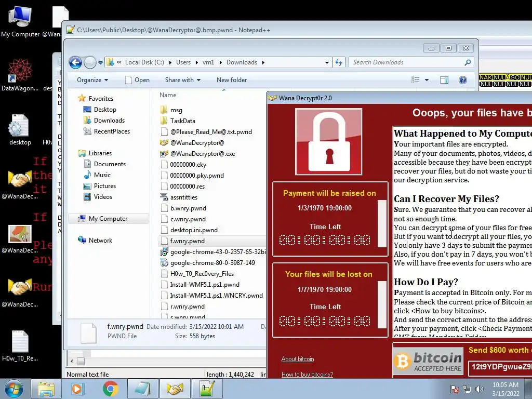Select @Please_Read_Me@.txt.pwnd file
This screenshot has height=399, width=532.
pos(206,131)
